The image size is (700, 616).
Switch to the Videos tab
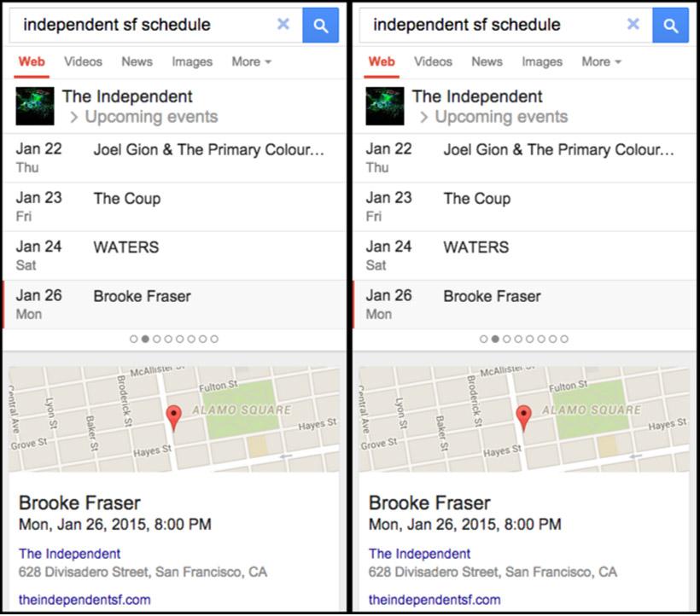tap(83, 61)
